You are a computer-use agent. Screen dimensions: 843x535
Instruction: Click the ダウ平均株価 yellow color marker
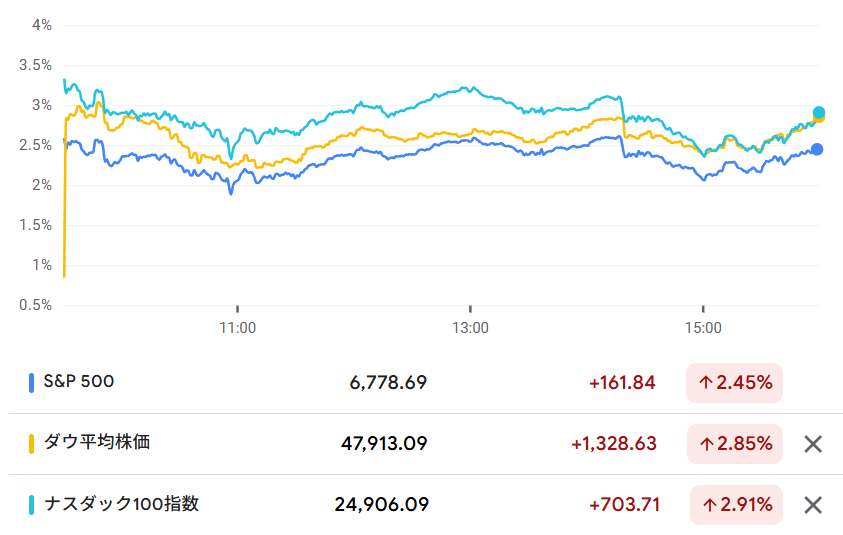[33, 443]
